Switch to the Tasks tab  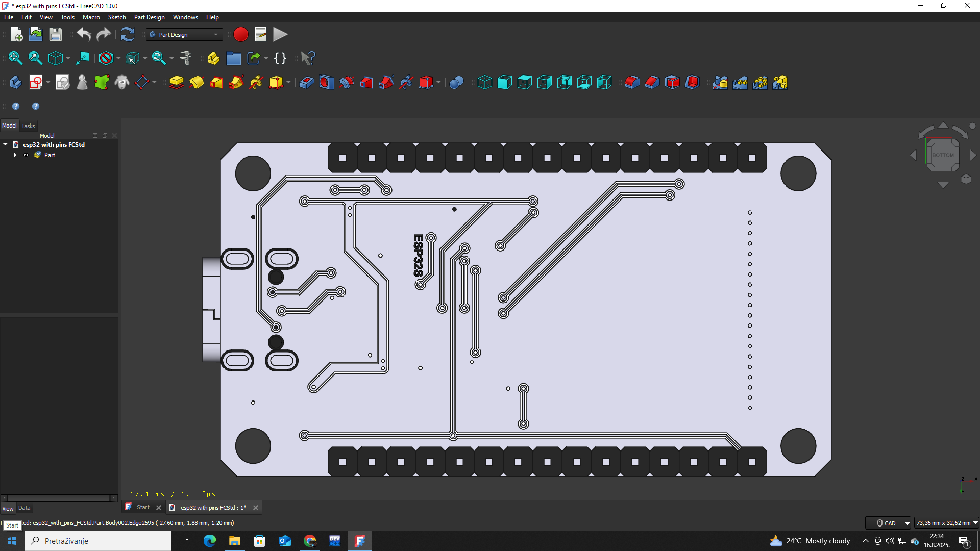click(28, 126)
